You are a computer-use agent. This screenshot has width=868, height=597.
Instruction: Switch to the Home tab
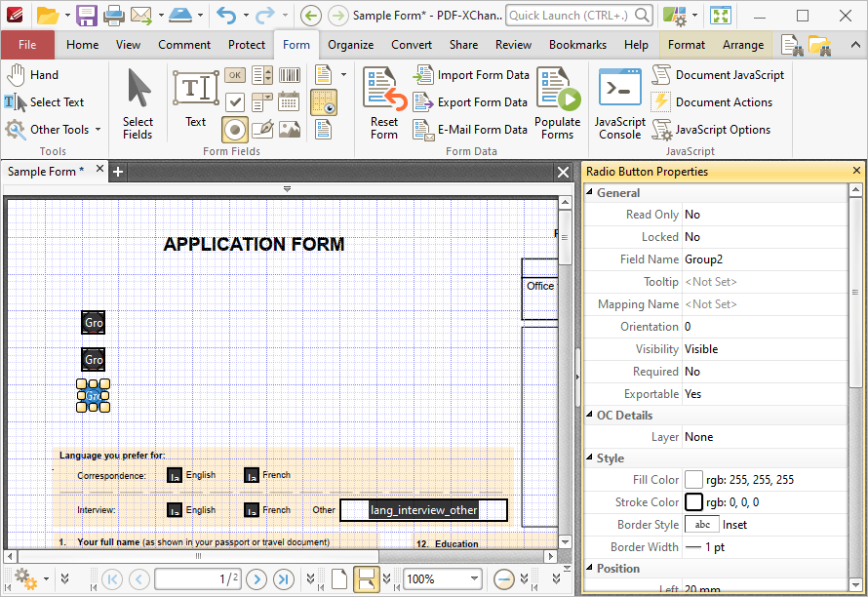click(x=82, y=45)
